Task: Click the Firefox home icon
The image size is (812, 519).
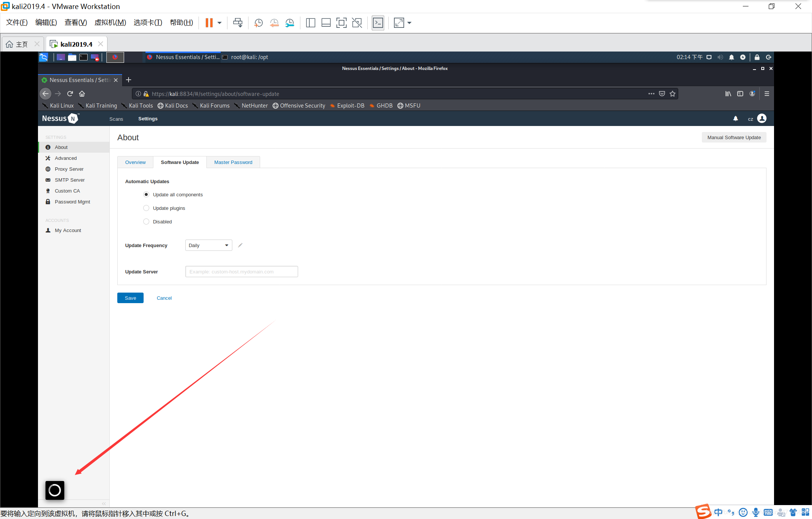Action: click(82, 94)
